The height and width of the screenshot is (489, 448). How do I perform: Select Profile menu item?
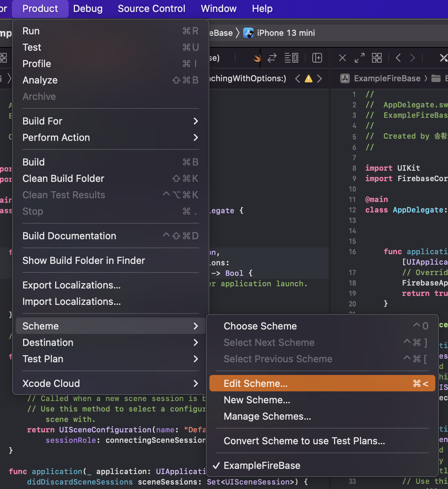point(111,64)
